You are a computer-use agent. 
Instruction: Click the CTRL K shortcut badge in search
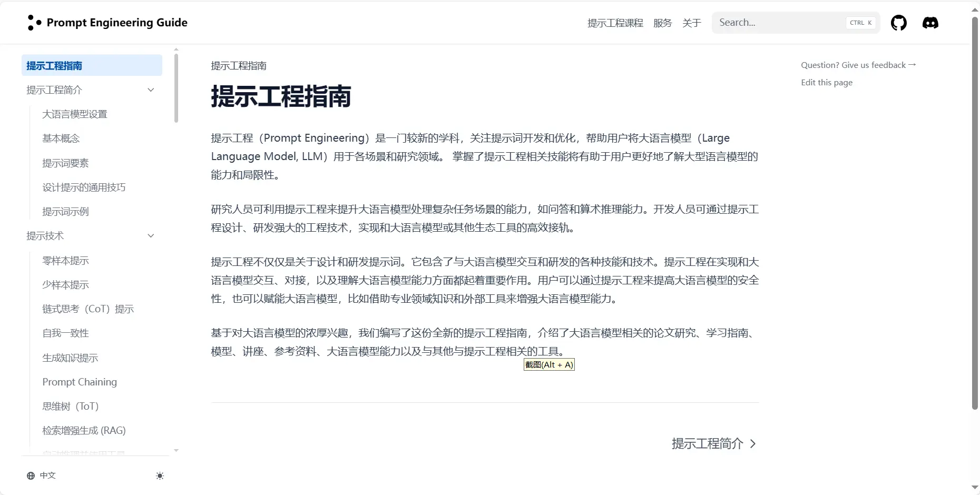[x=860, y=23]
